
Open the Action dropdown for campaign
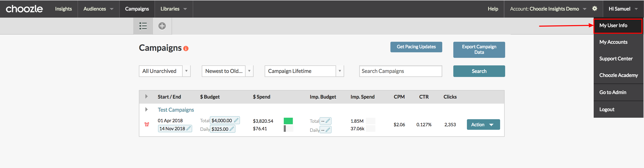(483, 124)
